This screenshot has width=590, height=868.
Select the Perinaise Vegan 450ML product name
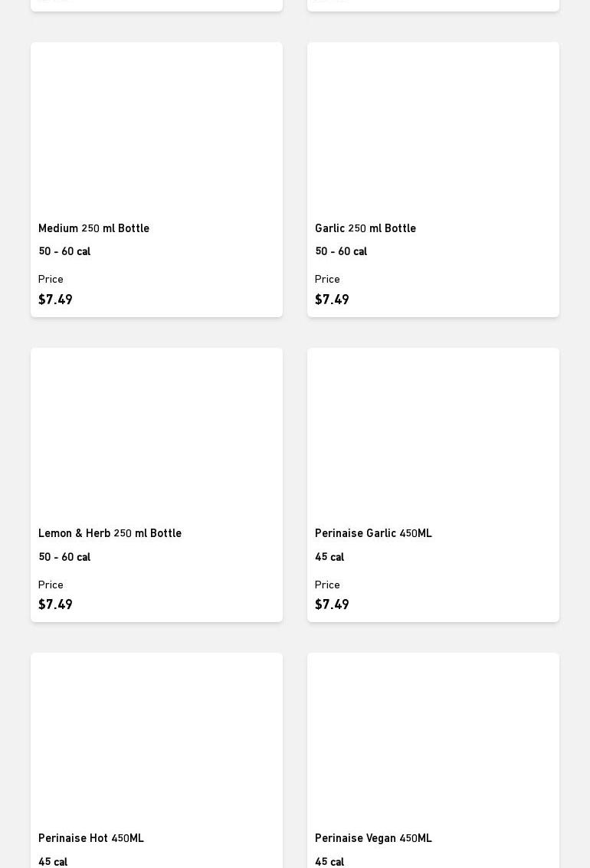tap(373, 838)
